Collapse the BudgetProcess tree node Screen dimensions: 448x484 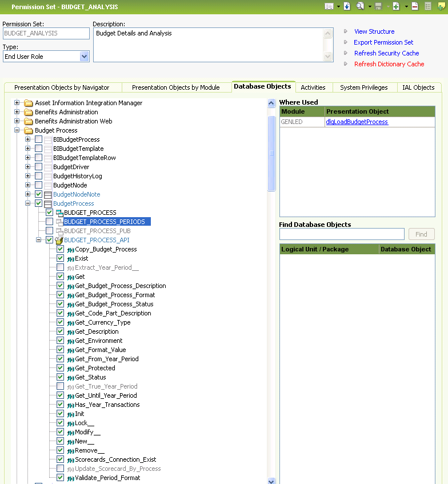(28, 203)
